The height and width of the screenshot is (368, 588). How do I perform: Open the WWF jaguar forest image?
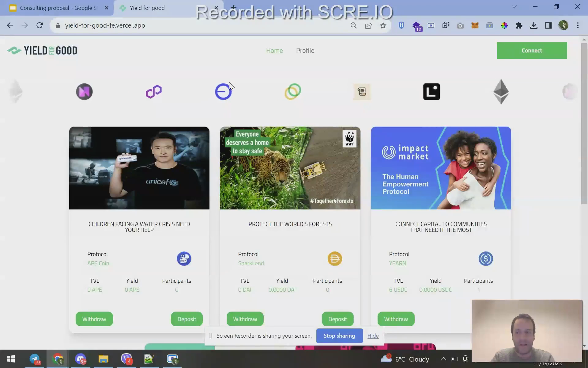[290, 168]
